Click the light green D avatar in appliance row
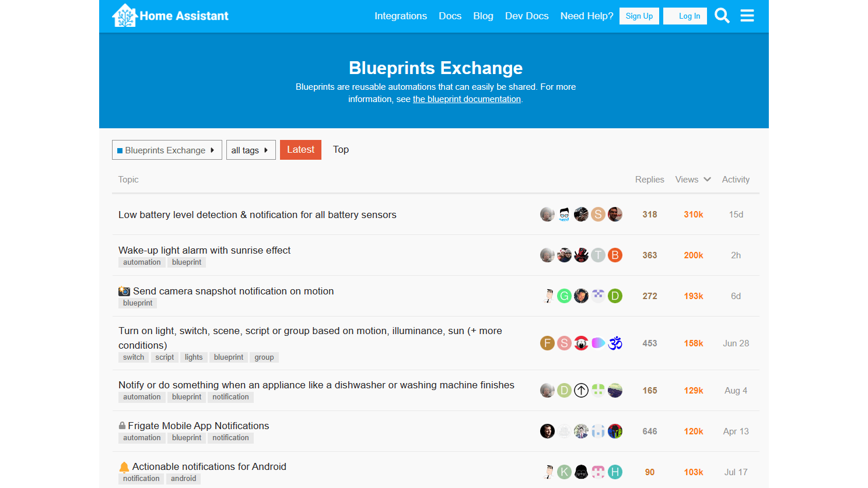Screen dimensions: 868x488 pos(564,391)
